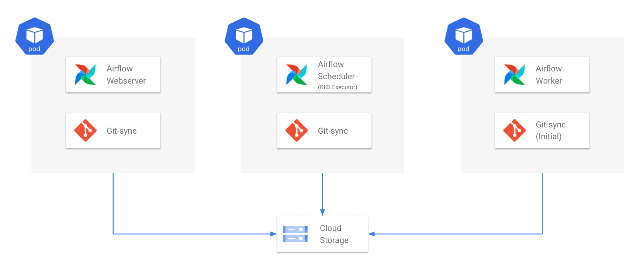This screenshot has height=260, width=644.
Task: Click the Git-sync text in Scheduler pod
Action: coord(333,131)
